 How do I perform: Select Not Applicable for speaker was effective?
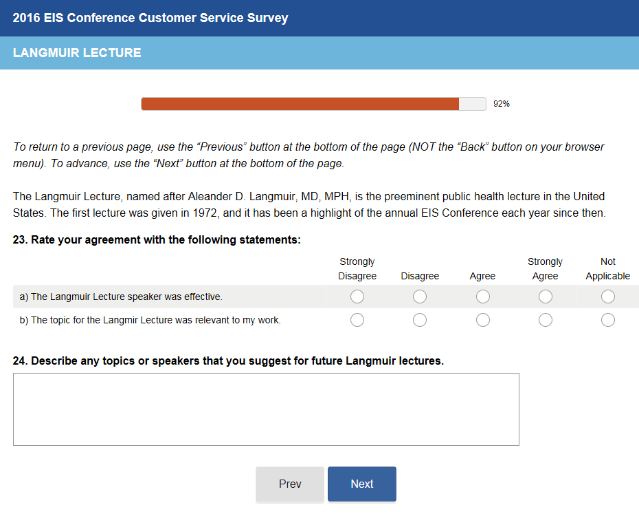608,297
